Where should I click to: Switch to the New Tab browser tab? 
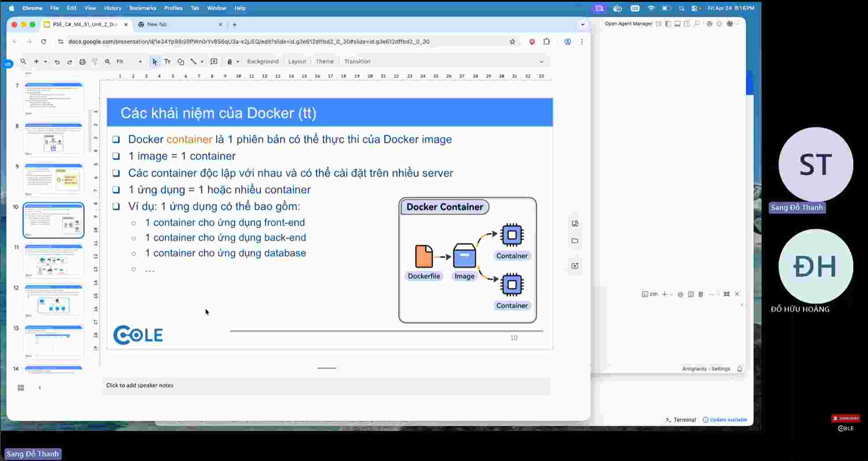tap(180, 25)
